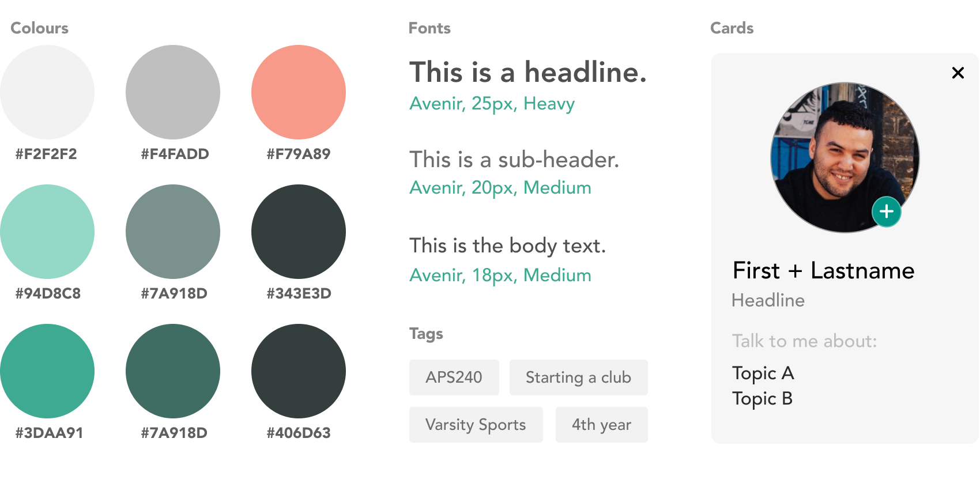Close the profile card with the X

[958, 73]
